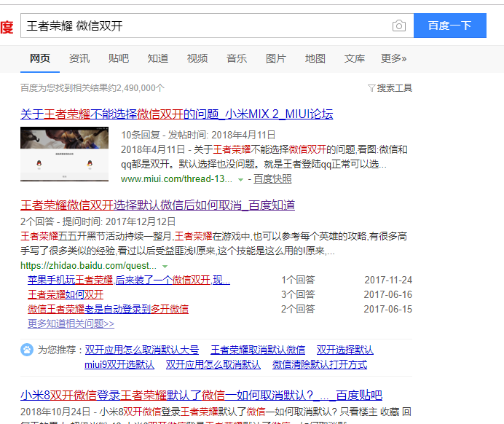Open the 百度快照 cached page link
This screenshot has width=504, height=424.
pos(272,178)
